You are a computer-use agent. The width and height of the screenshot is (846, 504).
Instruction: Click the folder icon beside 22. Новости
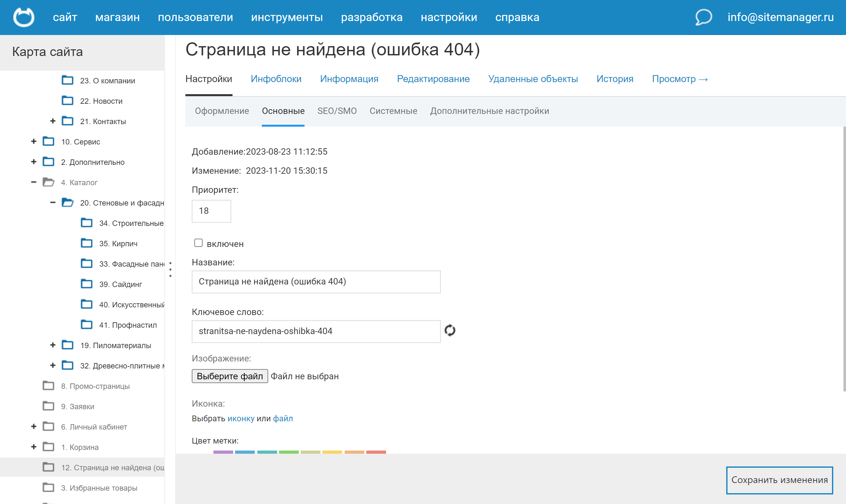pos(68,101)
